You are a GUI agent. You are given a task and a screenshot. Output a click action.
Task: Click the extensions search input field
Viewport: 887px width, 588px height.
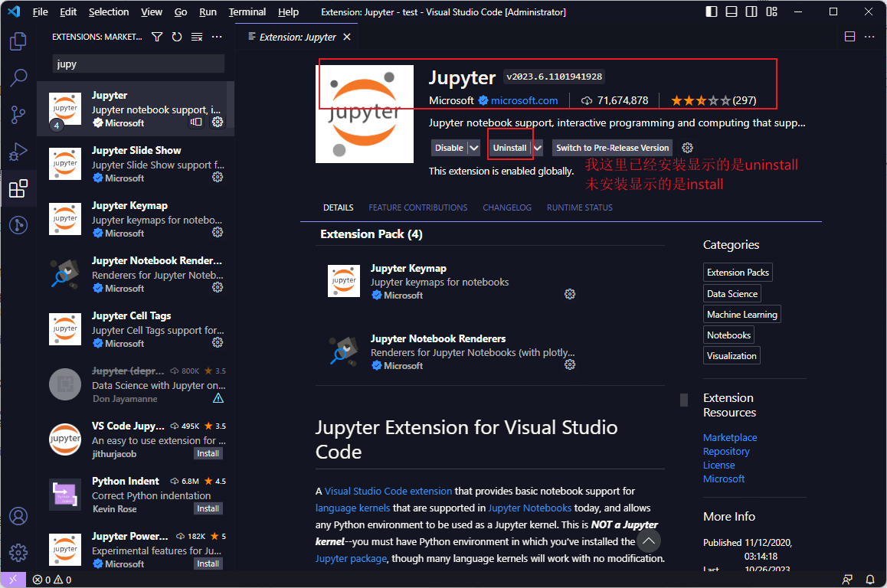(x=139, y=64)
